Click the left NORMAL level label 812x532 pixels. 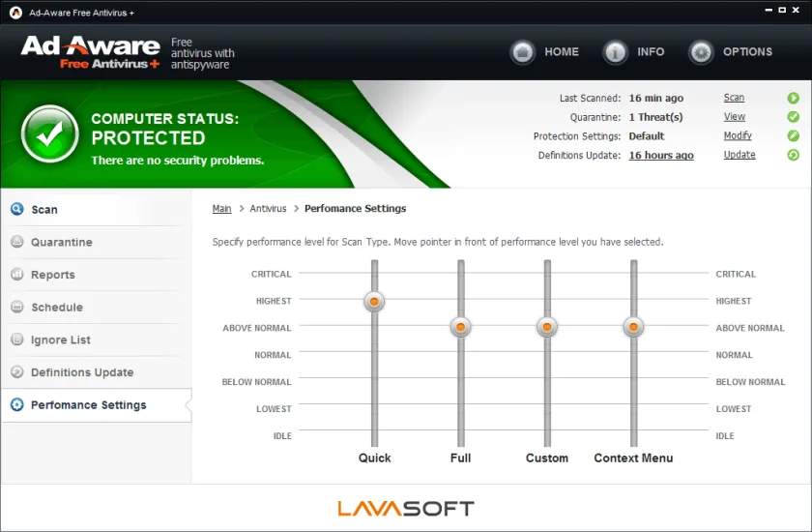click(x=273, y=355)
